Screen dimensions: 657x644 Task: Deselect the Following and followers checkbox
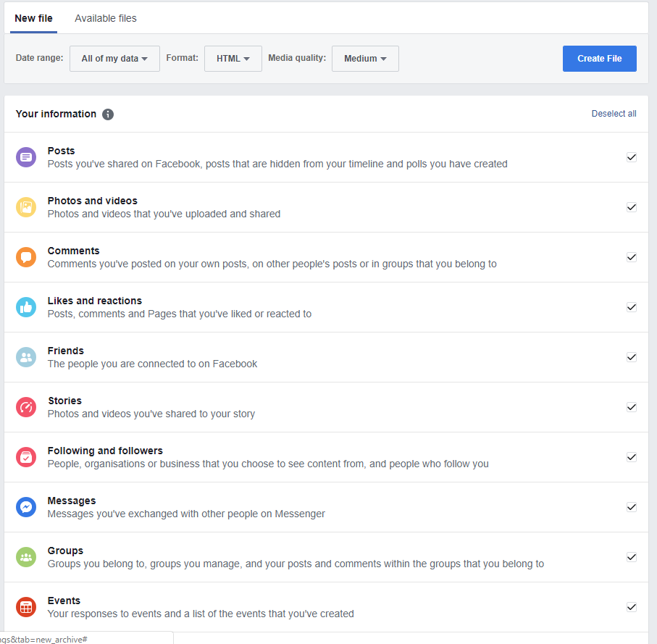click(x=632, y=456)
